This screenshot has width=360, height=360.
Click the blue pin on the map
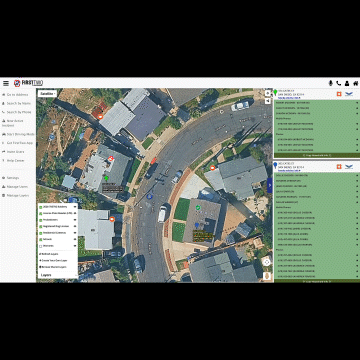pos(197,226)
